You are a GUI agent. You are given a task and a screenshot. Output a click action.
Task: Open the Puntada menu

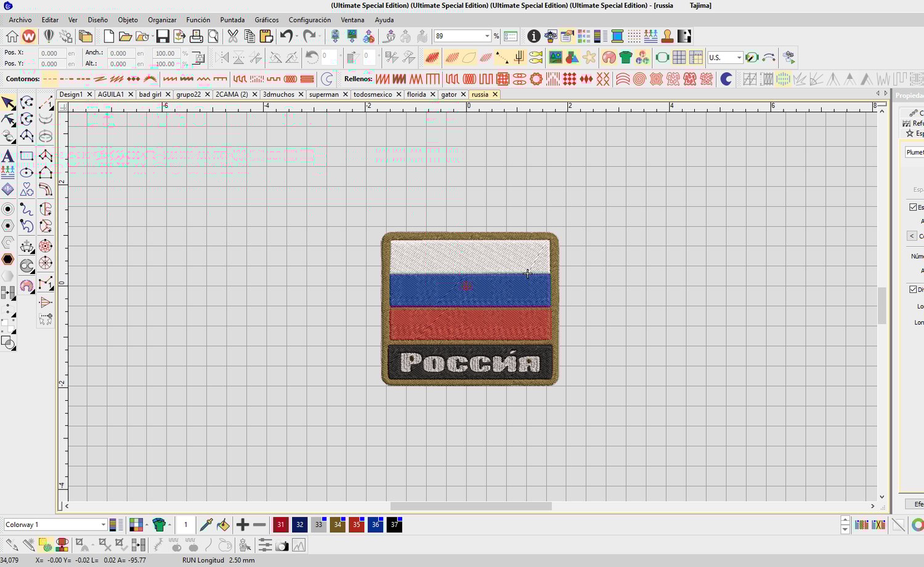pos(232,20)
